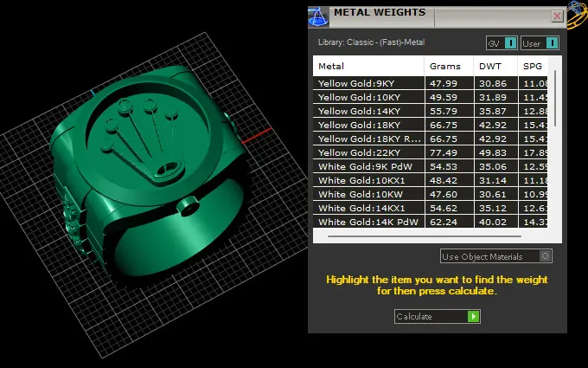Toggle the User library switch

click(540, 43)
